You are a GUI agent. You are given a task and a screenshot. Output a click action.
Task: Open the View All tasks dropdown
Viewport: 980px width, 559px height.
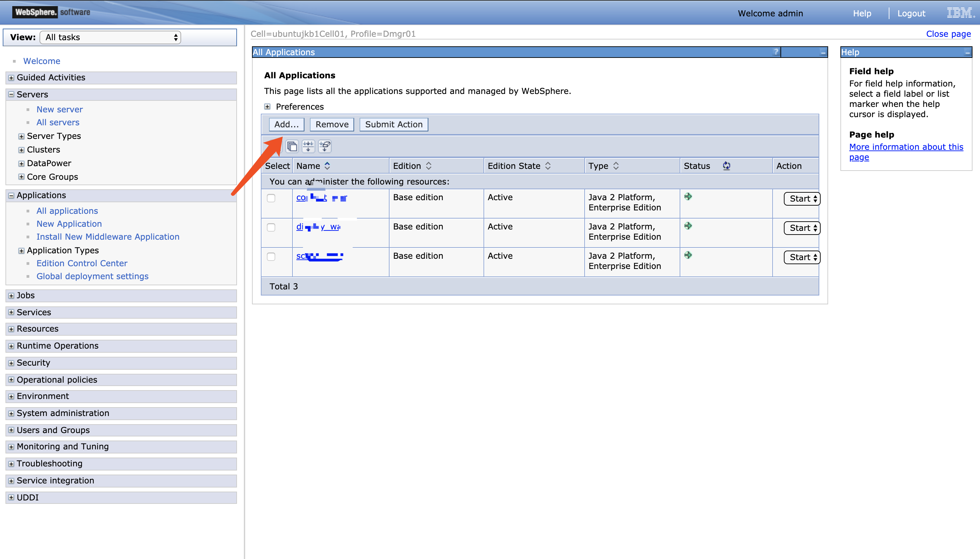pyautogui.click(x=111, y=37)
